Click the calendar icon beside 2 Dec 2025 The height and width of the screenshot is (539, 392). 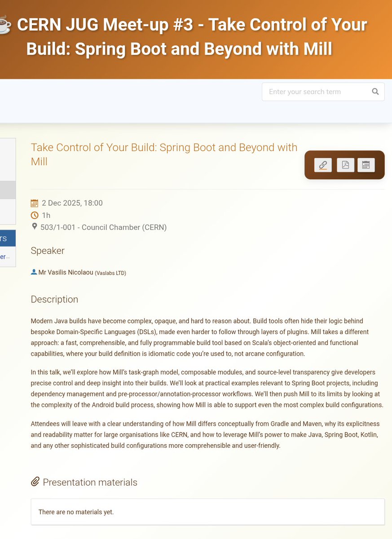[x=35, y=203]
